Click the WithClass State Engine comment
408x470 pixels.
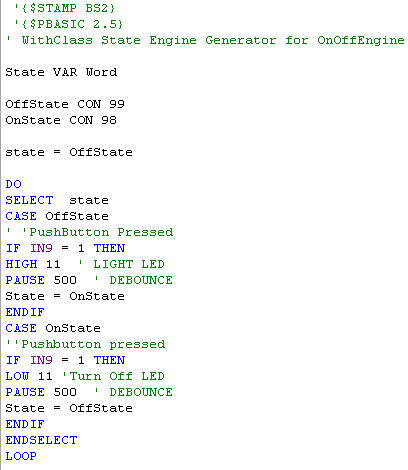[205, 40]
